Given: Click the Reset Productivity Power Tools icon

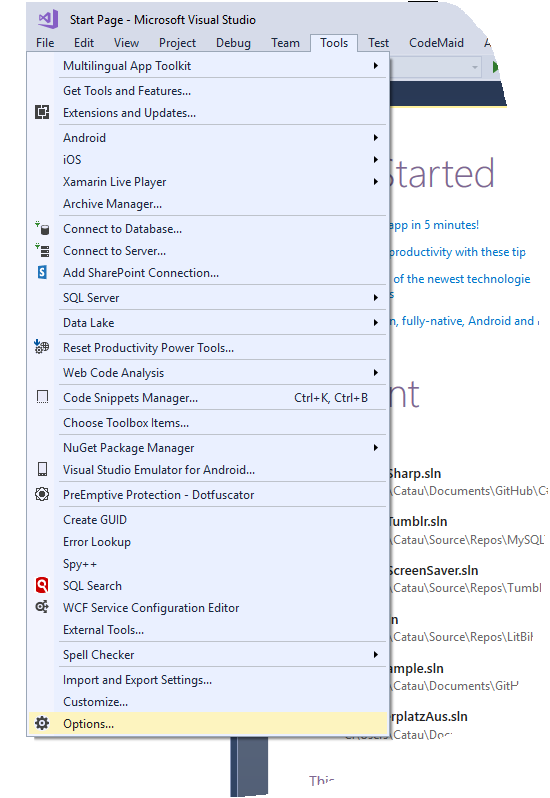Looking at the screenshot, I should click(x=42, y=347).
